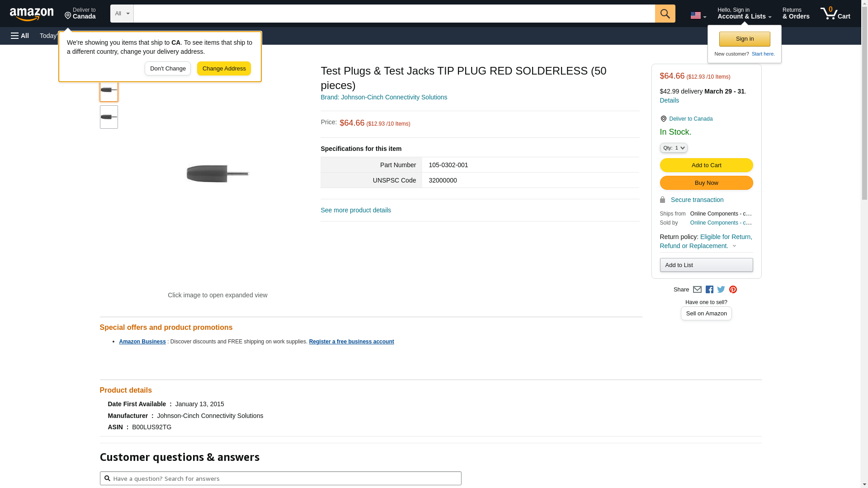Click the Amazon logo
The width and height of the screenshot is (868, 488).
click(32, 14)
